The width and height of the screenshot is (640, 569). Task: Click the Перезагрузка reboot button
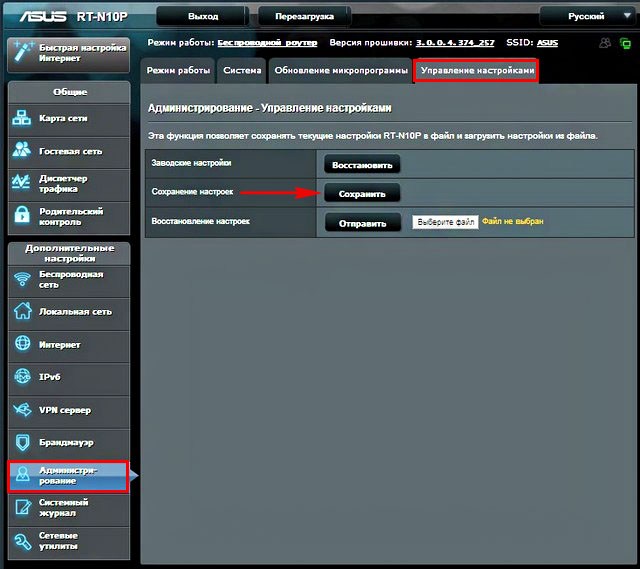304,16
